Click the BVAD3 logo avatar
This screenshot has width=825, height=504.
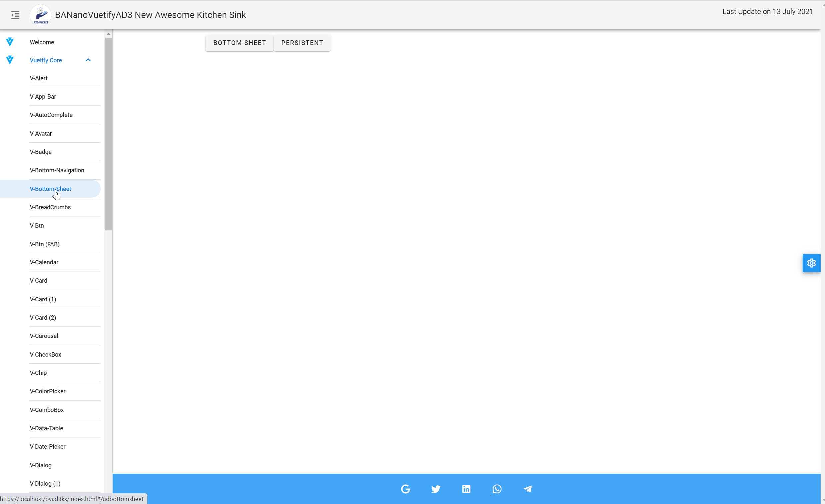click(41, 15)
